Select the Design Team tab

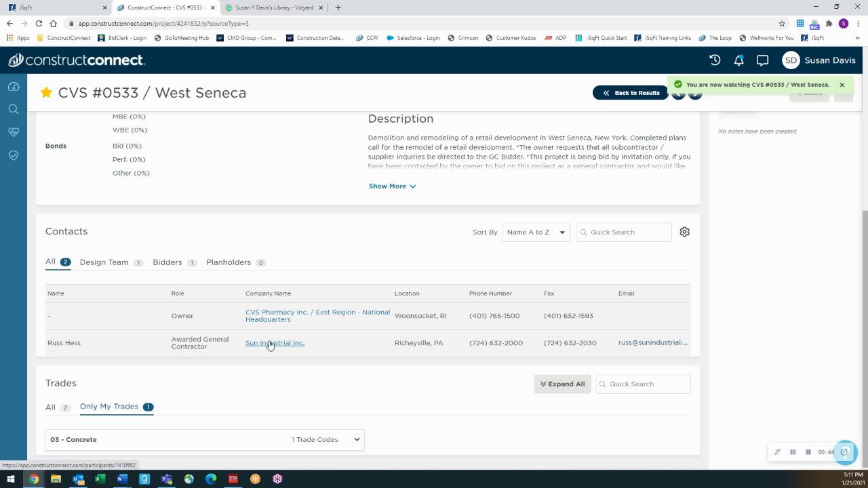click(x=111, y=262)
